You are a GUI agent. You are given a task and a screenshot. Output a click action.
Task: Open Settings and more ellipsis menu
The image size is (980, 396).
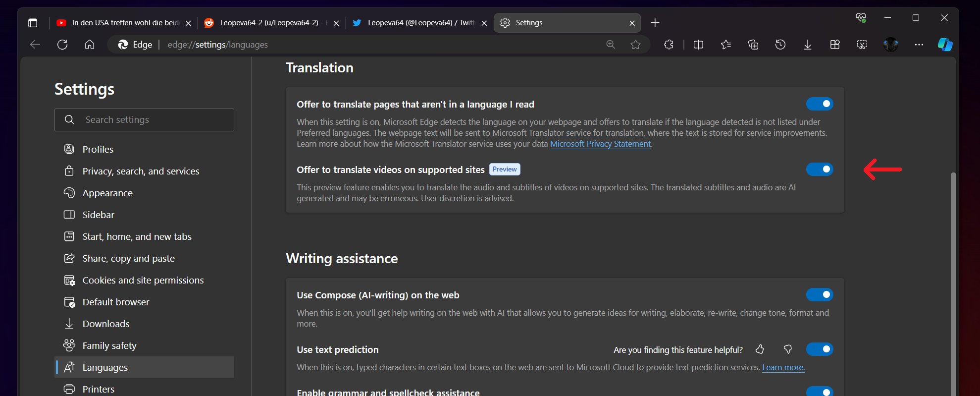pyautogui.click(x=919, y=45)
